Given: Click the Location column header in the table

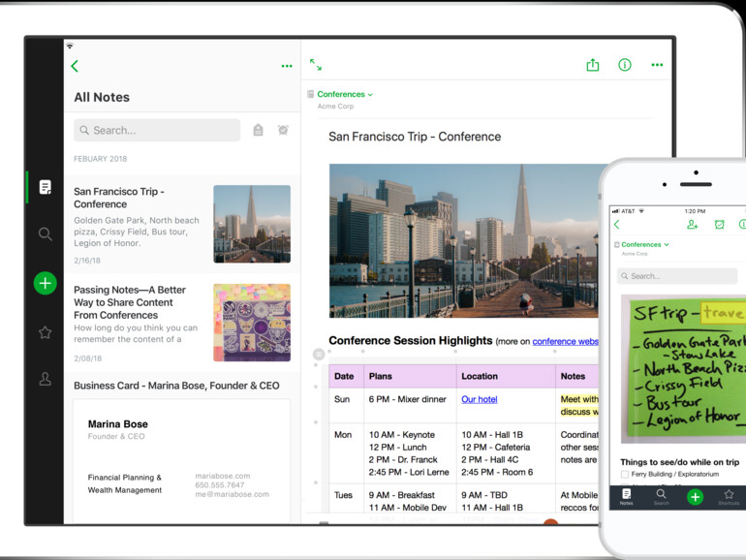Looking at the screenshot, I should [506, 376].
